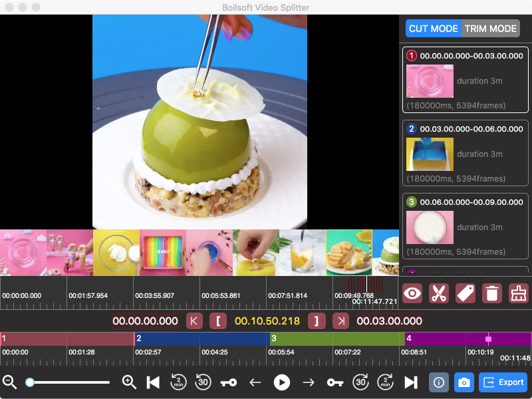Viewport: 532px width, 399px height.
Task: Click ruler mark 00:03:55.907
Action: click(x=154, y=295)
